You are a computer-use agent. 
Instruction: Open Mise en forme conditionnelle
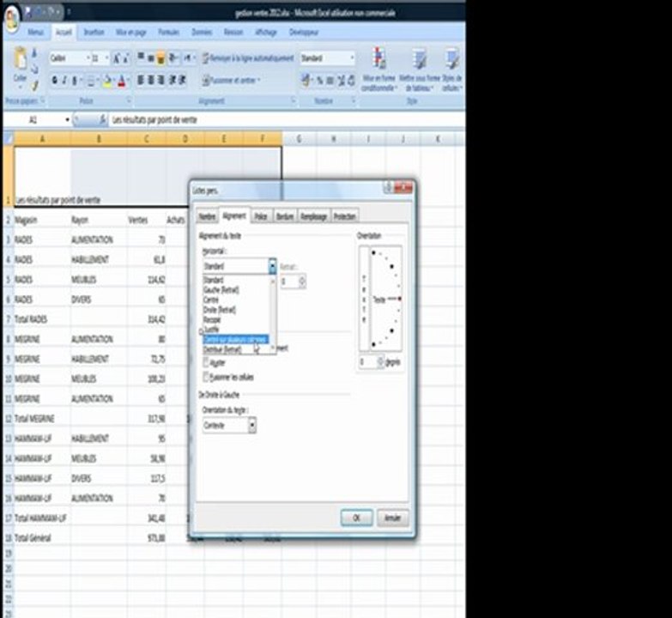pos(378,69)
